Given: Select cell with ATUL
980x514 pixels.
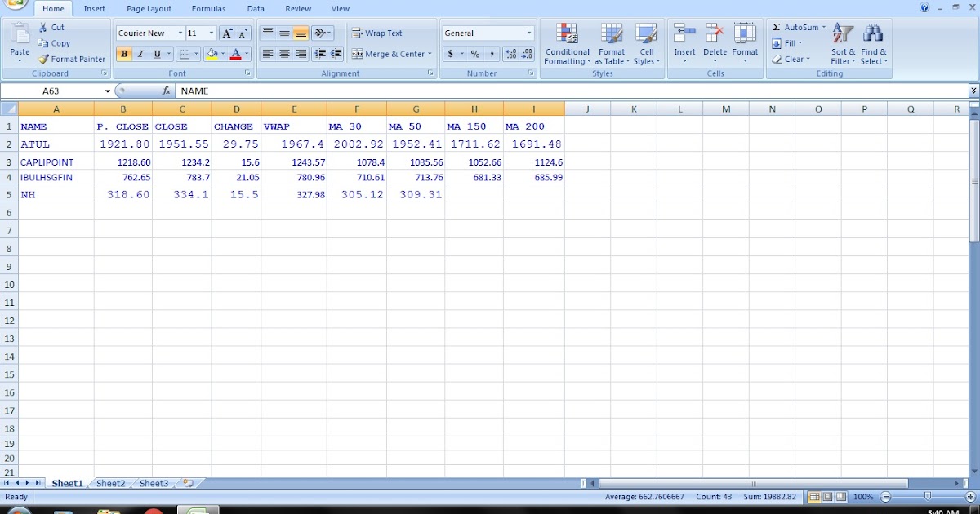Looking at the screenshot, I should 56,144.
